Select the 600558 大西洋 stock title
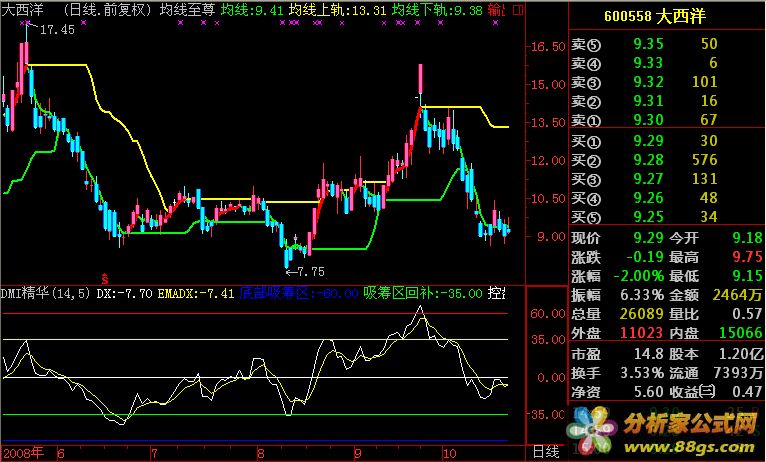Viewport: 766px width, 462px height. (x=655, y=16)
